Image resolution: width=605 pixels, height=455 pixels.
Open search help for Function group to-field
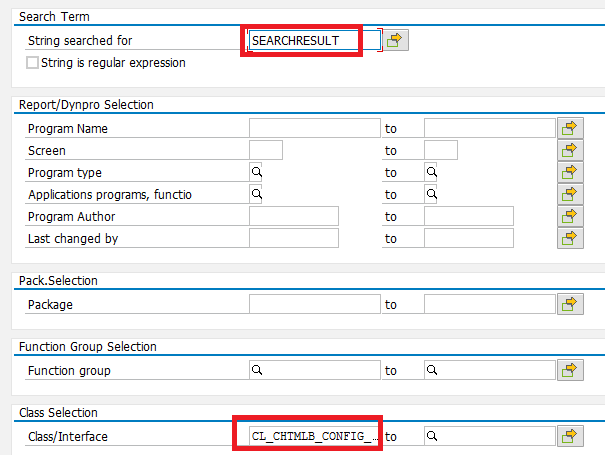(x=432, y=370)
